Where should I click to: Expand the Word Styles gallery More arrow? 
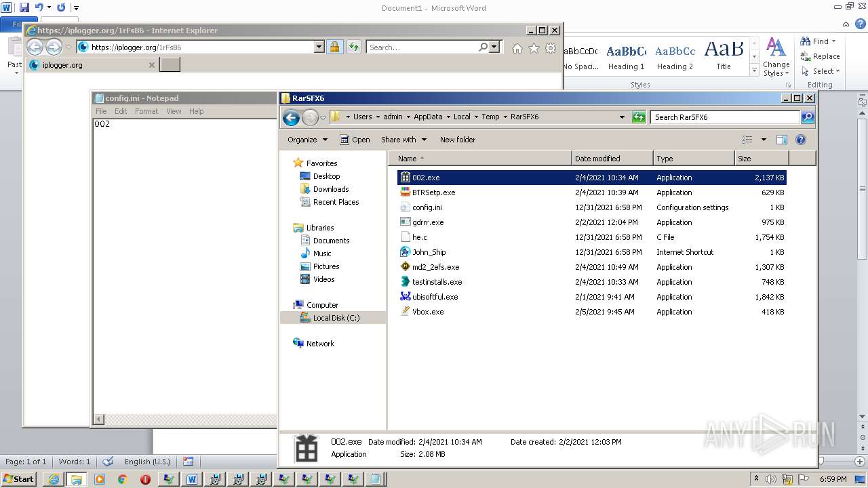[754, 70]
